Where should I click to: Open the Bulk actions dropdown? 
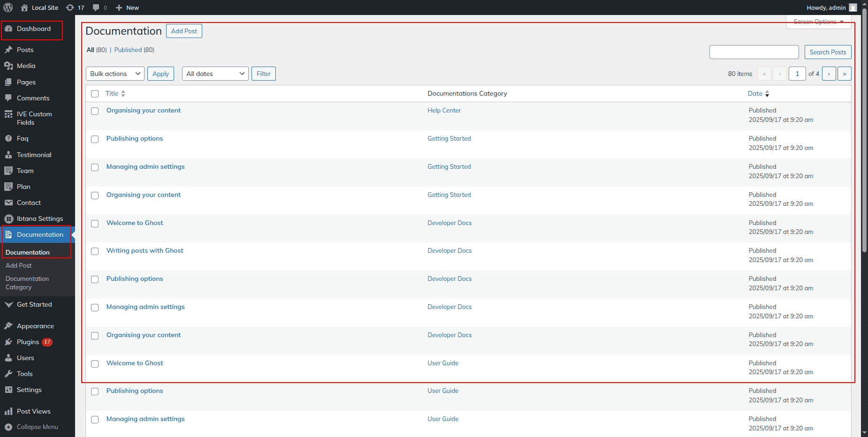coord(115,74)
